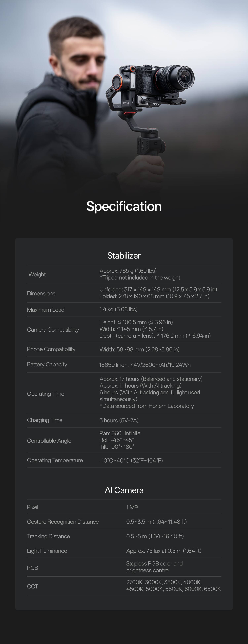Screen dimensions: 248x644
Task: Click the Battery Capacity label
Action: pos(47,364)
